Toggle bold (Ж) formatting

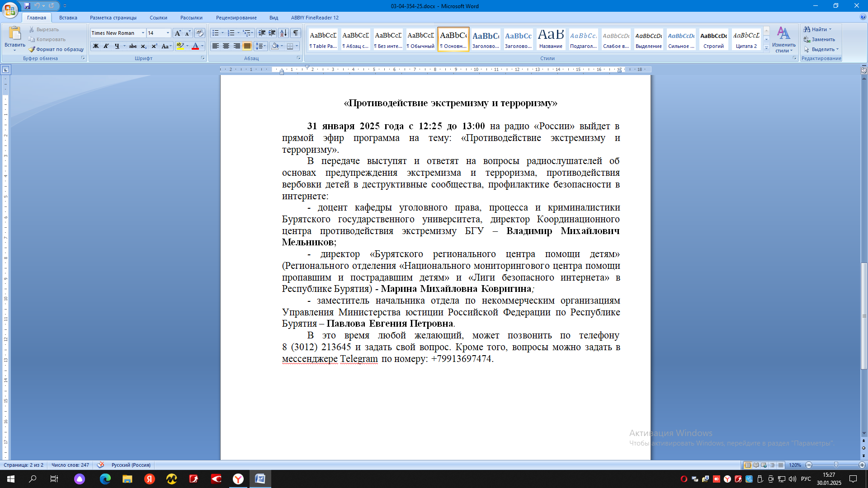96,46
